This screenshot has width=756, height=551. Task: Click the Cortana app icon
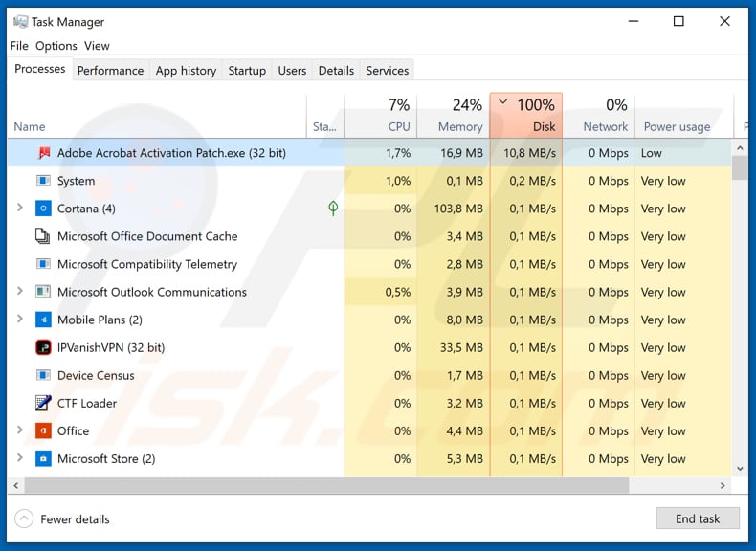(43, 209)
